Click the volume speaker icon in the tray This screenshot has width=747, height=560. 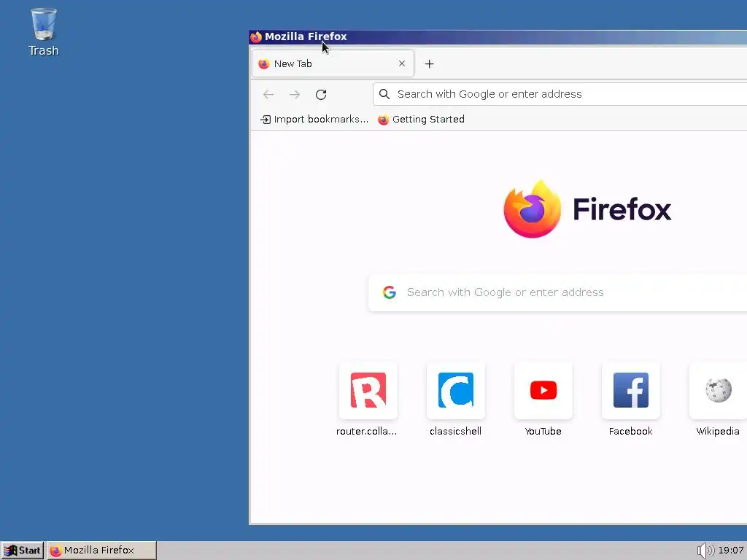coord(705,551)
